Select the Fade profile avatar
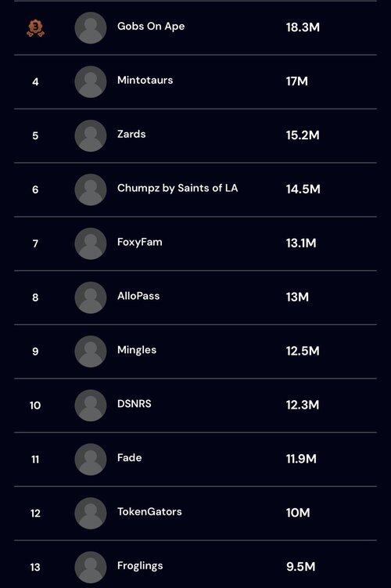 (91, 460)
